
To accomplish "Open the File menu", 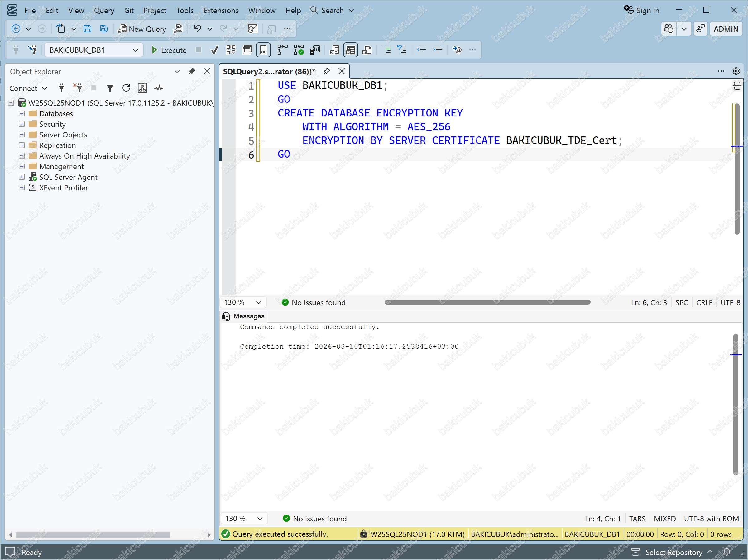I will point(30,11).
